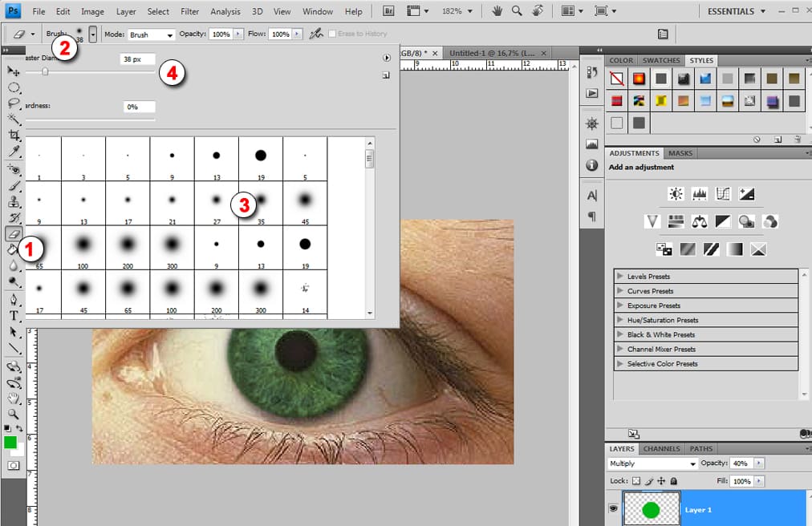Click the Eyedropper tool
This screenshot has width=812, height=526.
coord(14,152)
